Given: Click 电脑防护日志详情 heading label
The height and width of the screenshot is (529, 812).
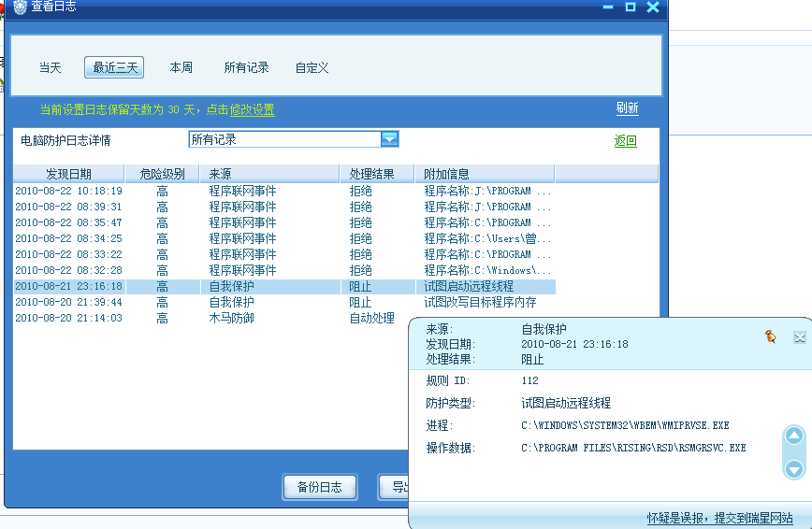Looking at the screenshot, I should point(65,140).
